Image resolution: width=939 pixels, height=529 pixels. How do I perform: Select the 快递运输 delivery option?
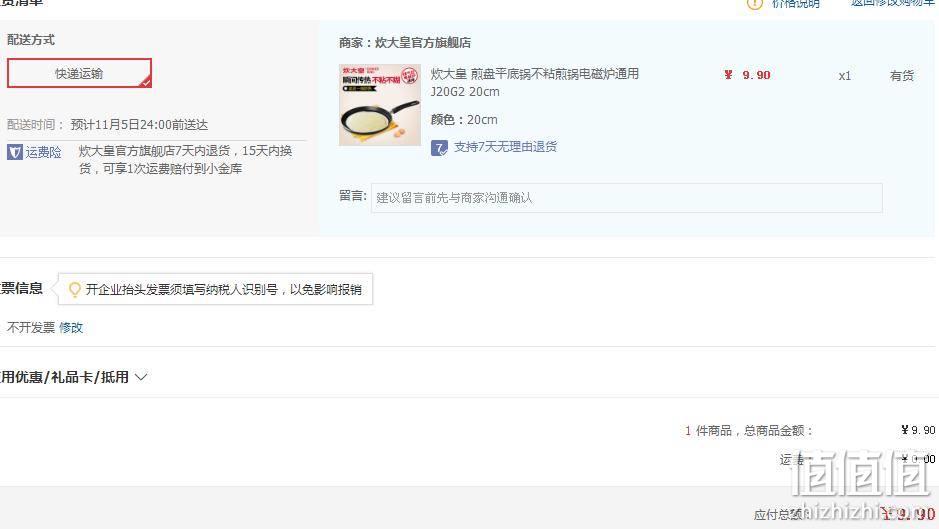79,73
